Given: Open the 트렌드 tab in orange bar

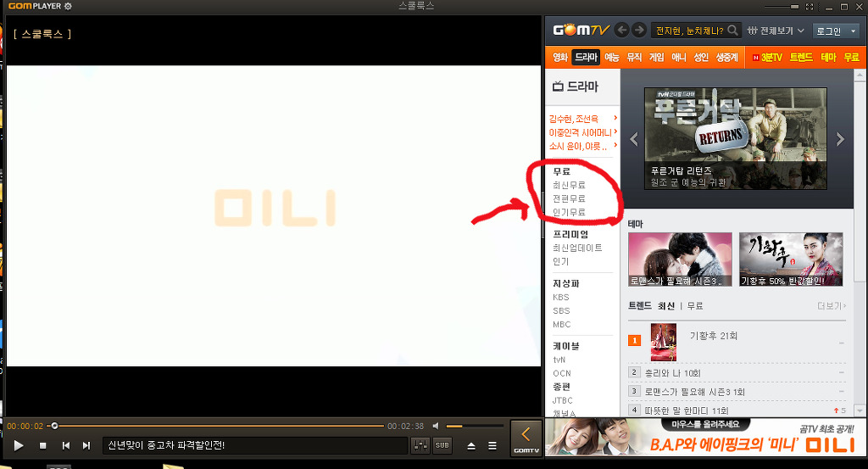Looking at the screenshot, I should pos(800,57).
